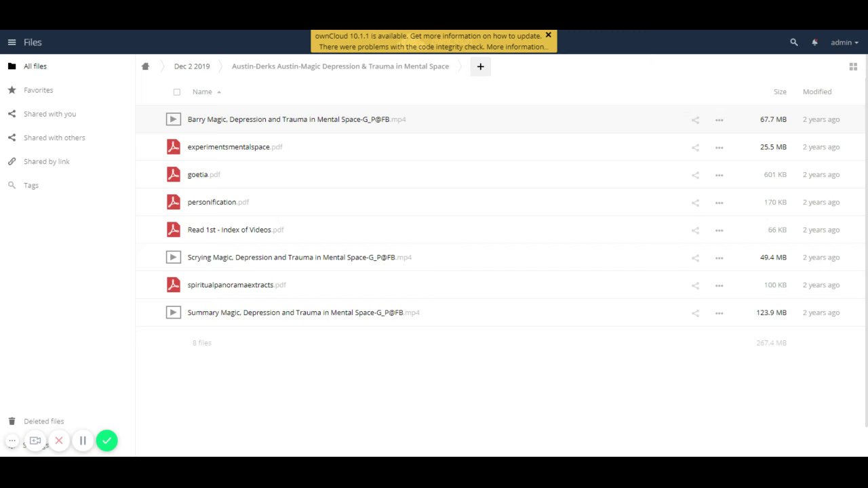Finish recording with green checkmark

click(106, 441)
